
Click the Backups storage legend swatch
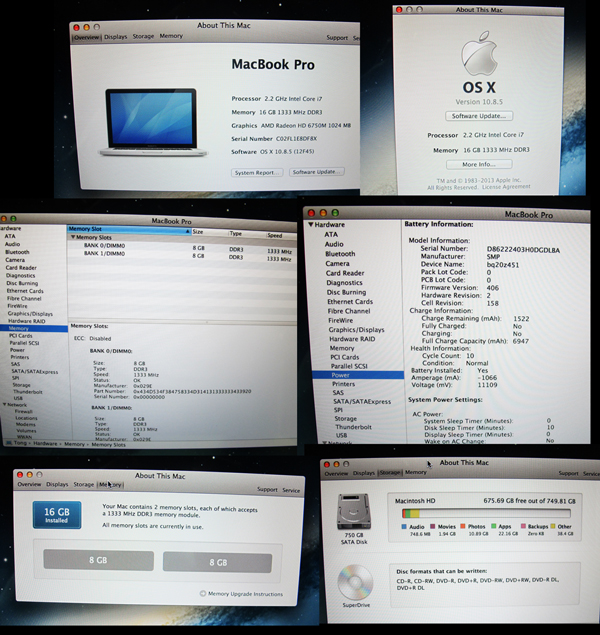pyautogui.click(x=523, y=526)
